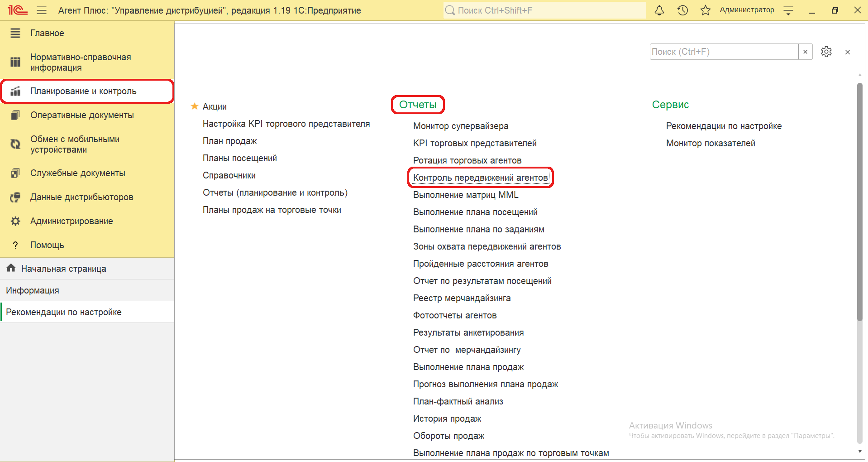Viewport: 868px width, 462px height.
Task: Click the Нормативно-справочная информация section icon
Action: coord(15,62)
